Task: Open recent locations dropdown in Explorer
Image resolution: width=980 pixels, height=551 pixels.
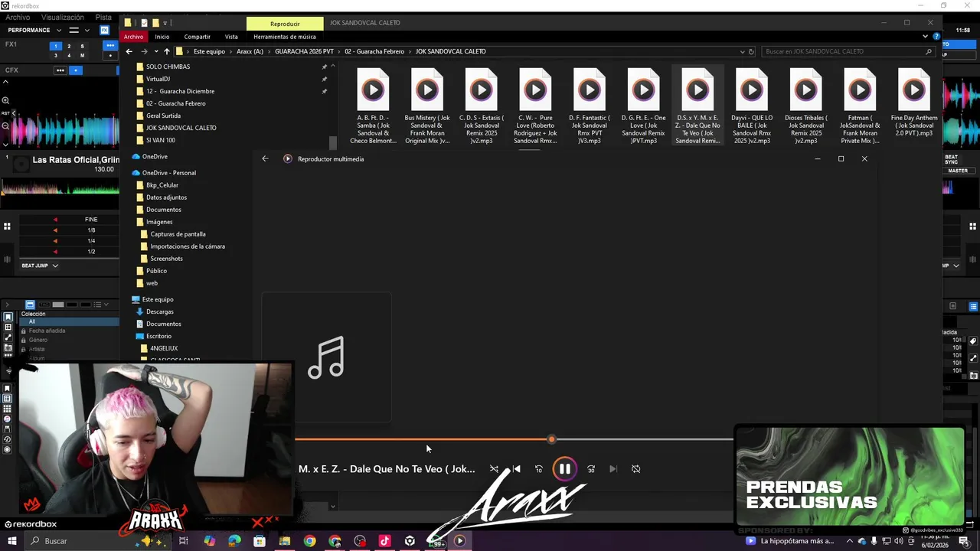Action: pyautogui.click(x=155, y=51)
